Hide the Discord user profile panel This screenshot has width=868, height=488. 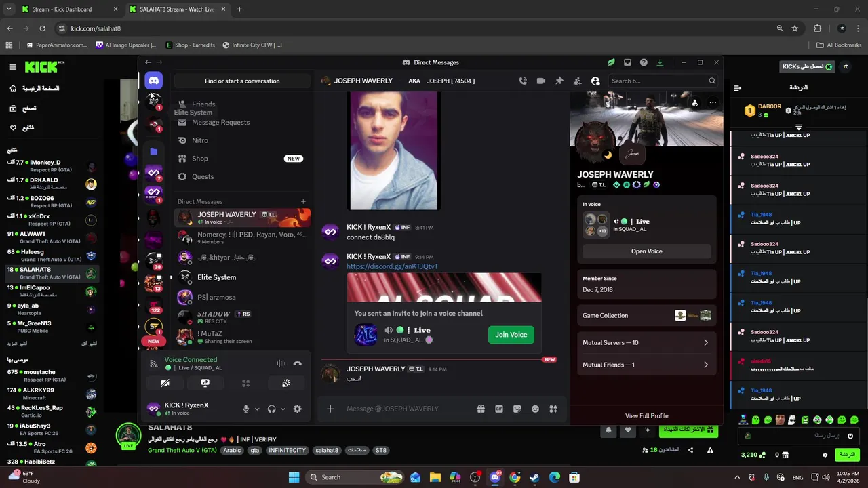pos(595,81)
